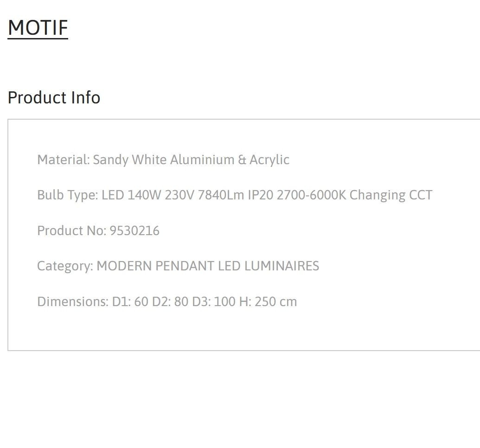
Task: Click the H: 250 cm dimension value
Action: (268, 301)
